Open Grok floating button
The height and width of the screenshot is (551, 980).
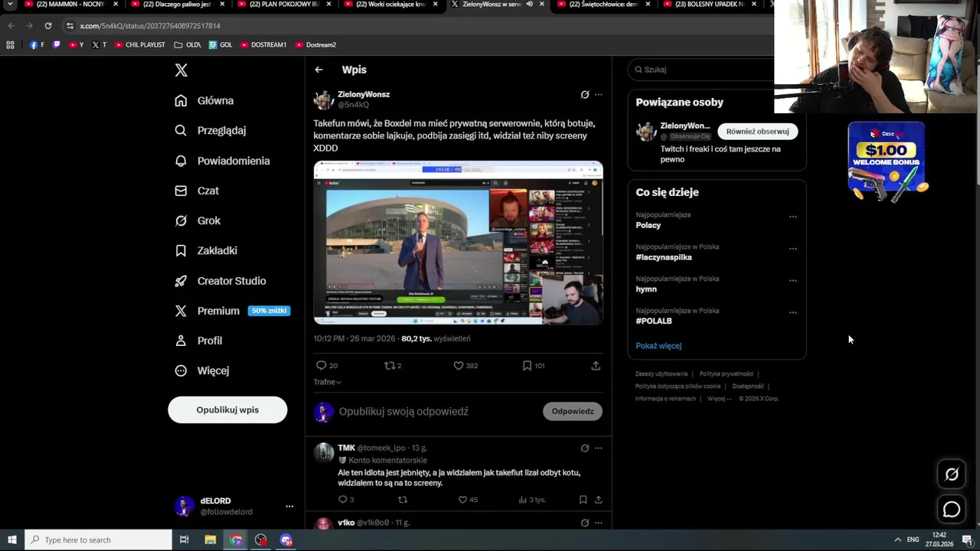click(x=952, y=474)
